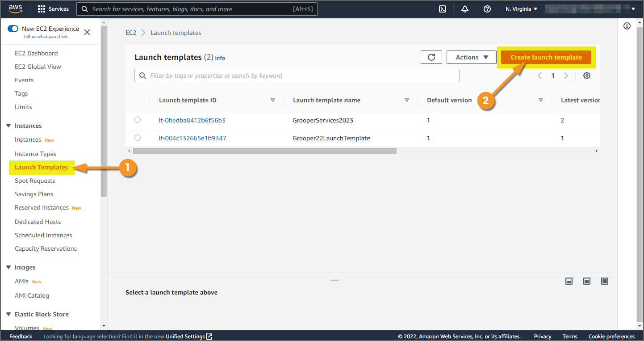Collapse the Elastic Block Store section
The width and height of the screenshot is (644, 341).
(x=8, y=314)
